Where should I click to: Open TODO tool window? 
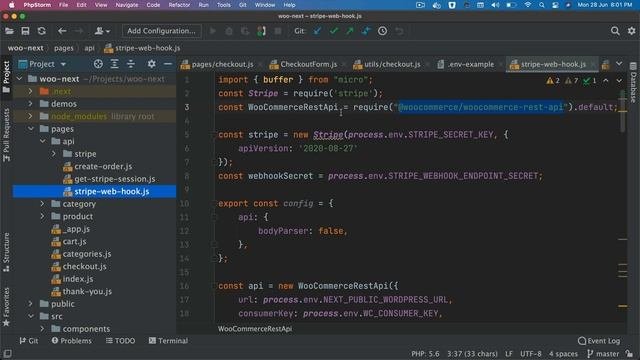pyautogui.click(x=120, y=340)
